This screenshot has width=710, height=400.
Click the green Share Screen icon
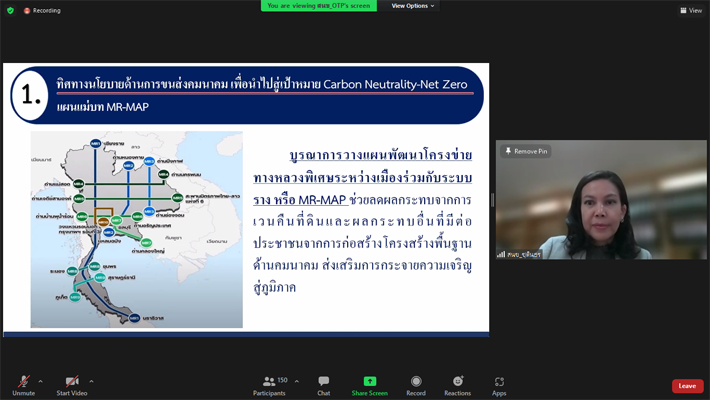(369, 382)
